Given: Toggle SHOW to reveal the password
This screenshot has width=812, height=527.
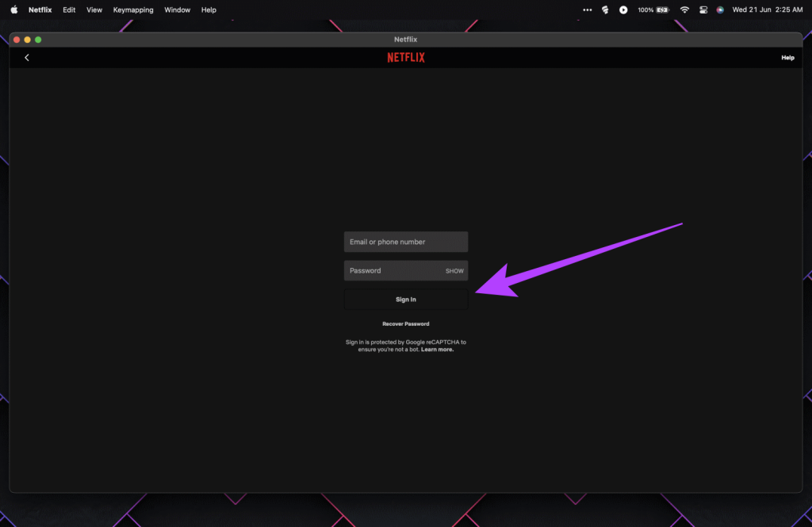Looking at the screenshot, I should (x=454, y=271).
